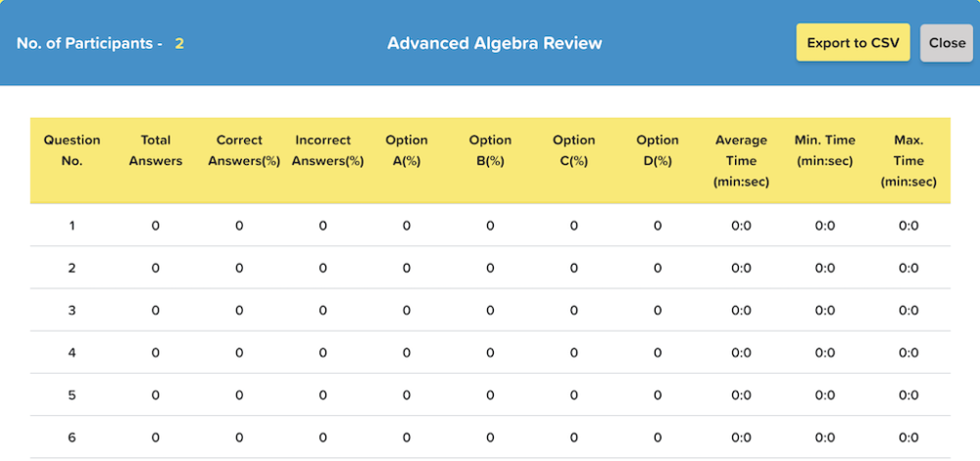Screen dimensions: 980x461
Task: Click the Export to CSV button
Action: point(853,43)
